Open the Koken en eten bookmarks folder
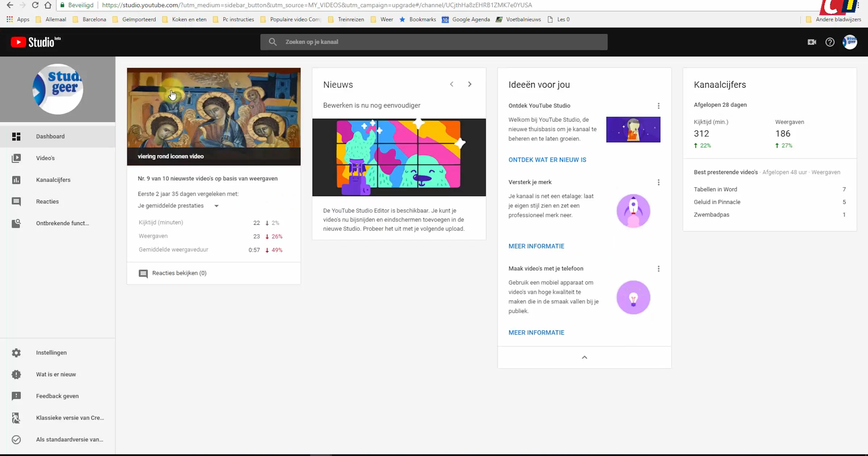The width and height of the screenshot is (868, 456). [x=184, y=19]
